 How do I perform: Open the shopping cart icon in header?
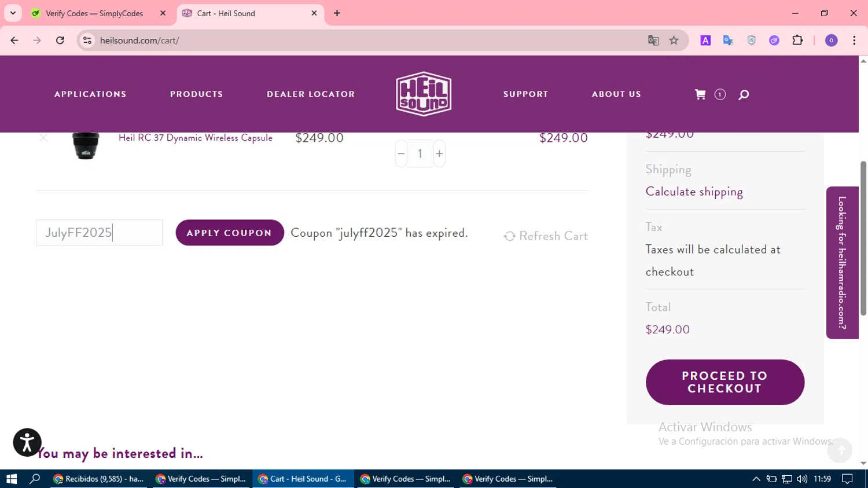coord(700,94)
